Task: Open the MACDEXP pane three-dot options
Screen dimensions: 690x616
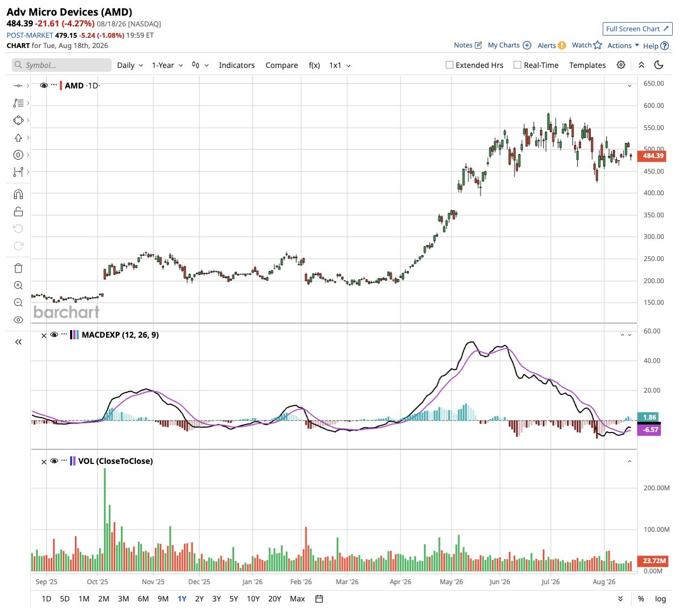Action: [64, 334]
